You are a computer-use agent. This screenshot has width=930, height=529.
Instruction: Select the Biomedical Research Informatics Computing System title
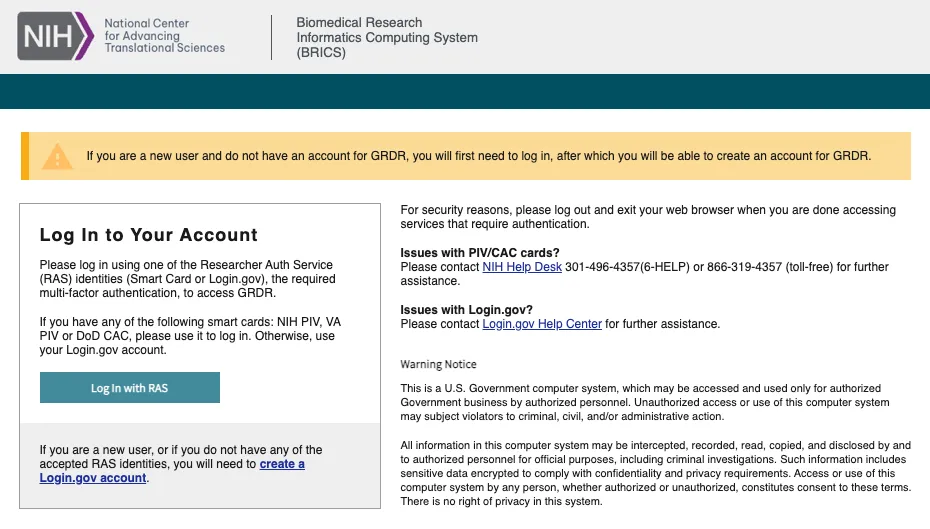386,37
